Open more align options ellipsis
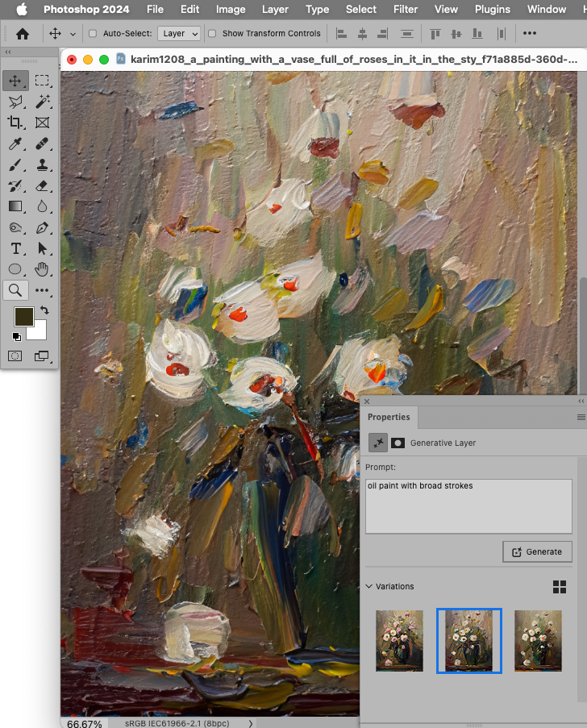587x728 pixels. pyautogui.click(x=530, y=33)
